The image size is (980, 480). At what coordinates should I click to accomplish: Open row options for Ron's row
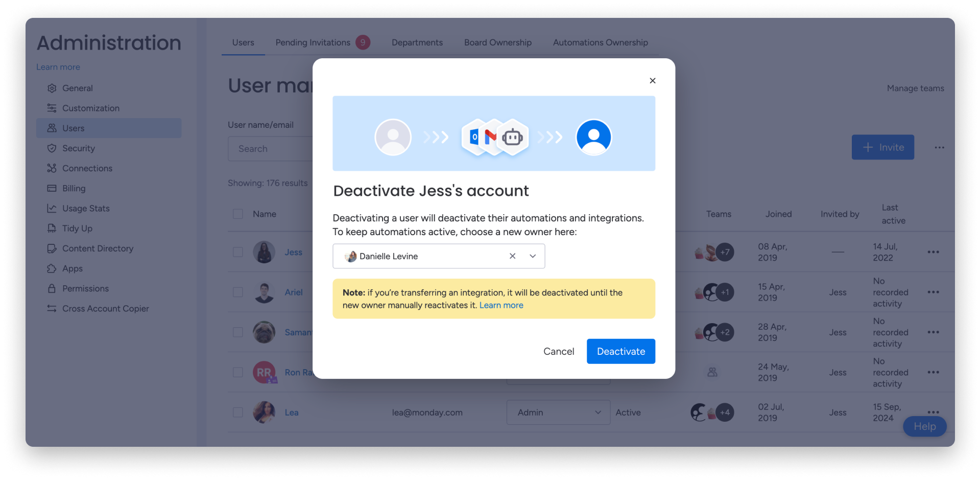click(x=933, y=372)
